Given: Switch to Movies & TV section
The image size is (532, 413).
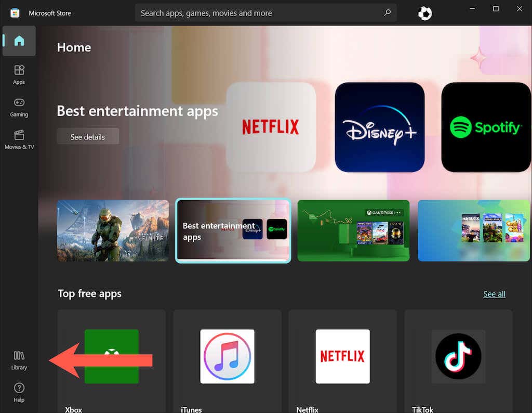Looking at the screenshot, I should (x=19, y=139).
